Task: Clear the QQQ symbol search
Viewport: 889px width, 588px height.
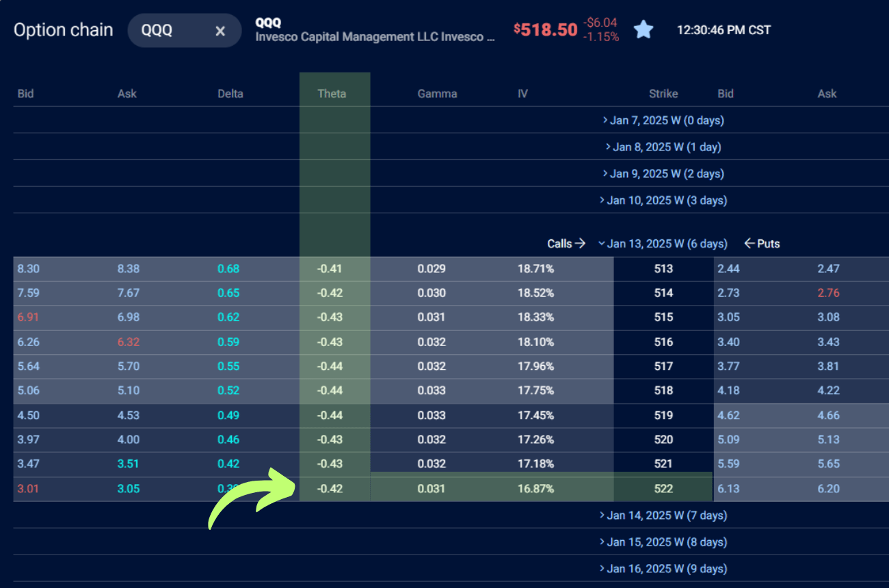Action: coord(220,31)
